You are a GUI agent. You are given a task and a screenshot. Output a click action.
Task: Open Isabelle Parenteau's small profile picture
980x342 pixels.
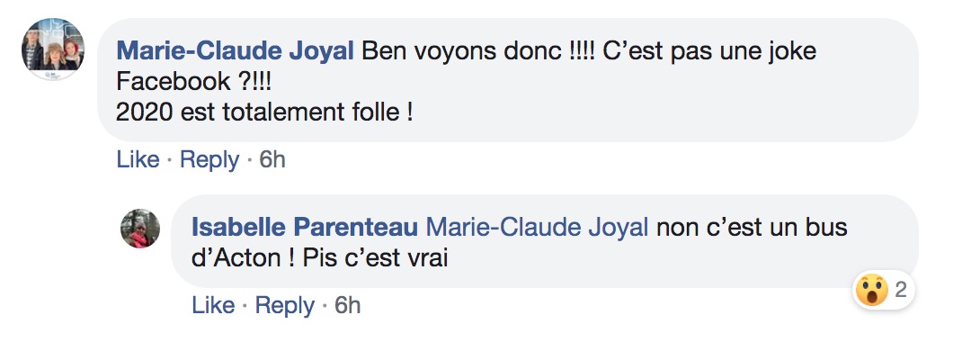pyautogui.click(x=140, y=229)
